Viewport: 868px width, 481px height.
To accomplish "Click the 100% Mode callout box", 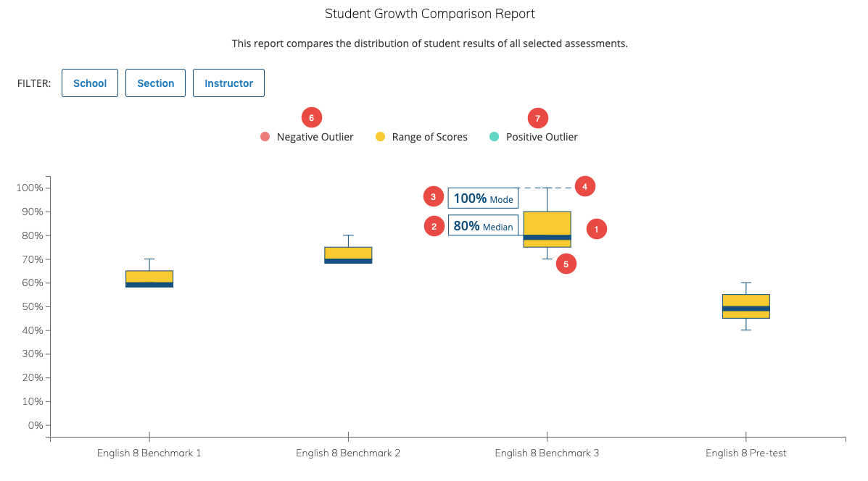I will 483,198.
